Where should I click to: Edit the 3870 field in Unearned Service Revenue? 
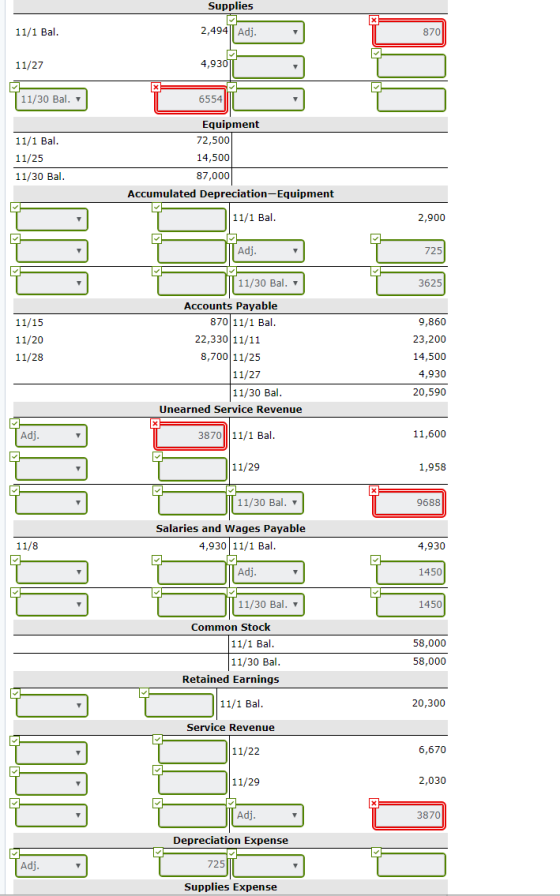[x=191, y=436]
